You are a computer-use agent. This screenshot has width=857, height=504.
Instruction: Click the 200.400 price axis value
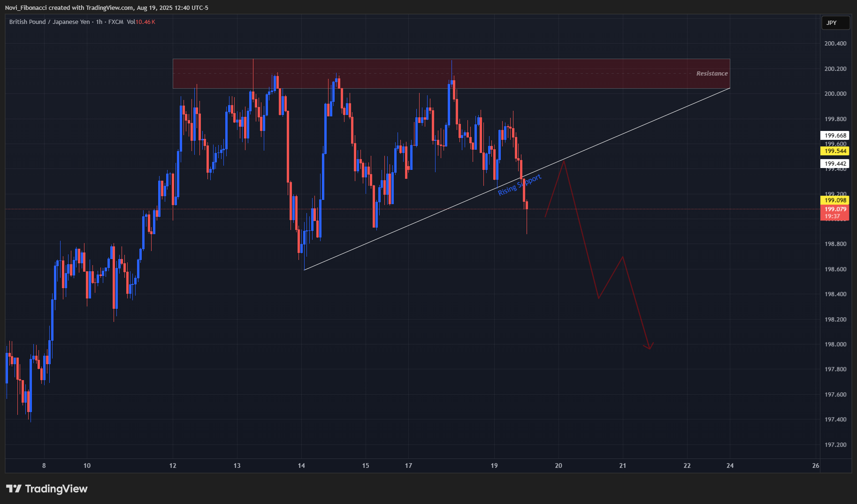pyautogui.click(x=835, y=44)
